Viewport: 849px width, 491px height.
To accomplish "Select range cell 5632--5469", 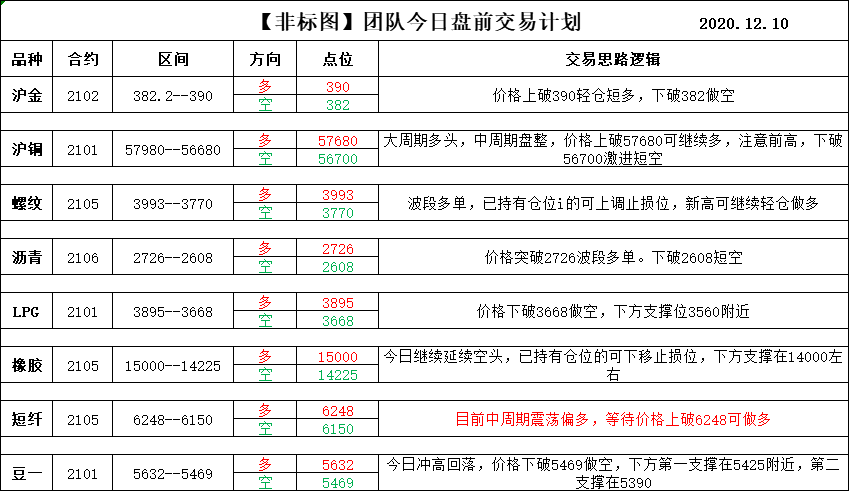I will [173, 473].
